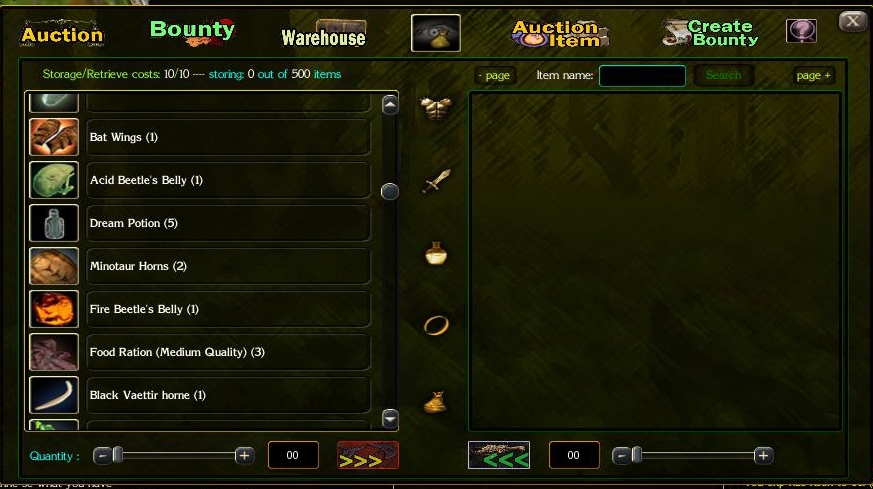
Task: Select the potion category filter icon
Action: [436, 253]
